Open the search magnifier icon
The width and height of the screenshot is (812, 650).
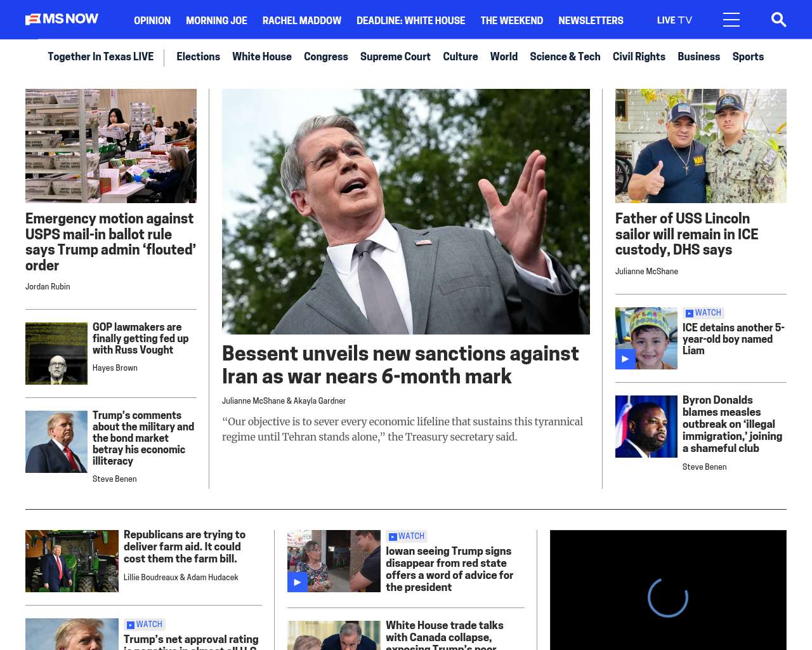coord(778,20)
